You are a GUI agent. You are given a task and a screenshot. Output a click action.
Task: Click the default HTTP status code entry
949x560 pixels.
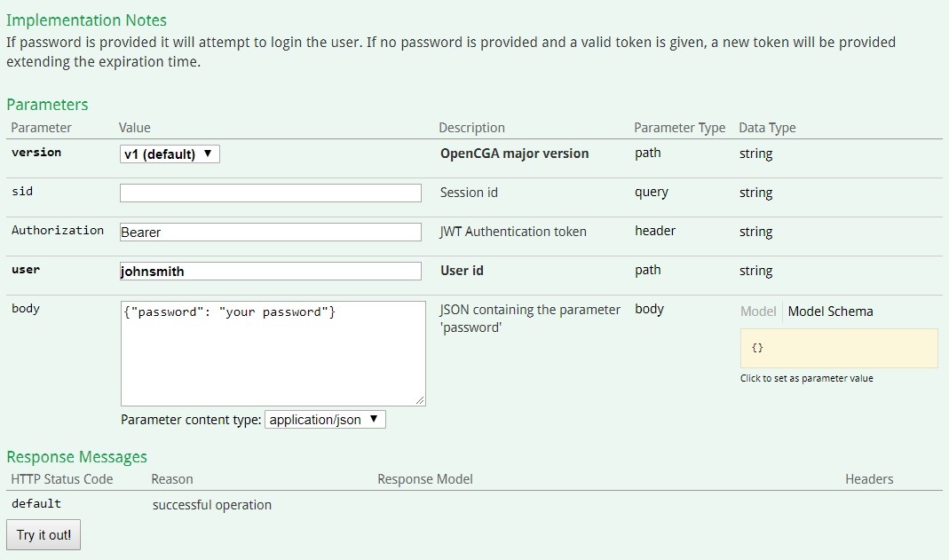pos(36,504)
